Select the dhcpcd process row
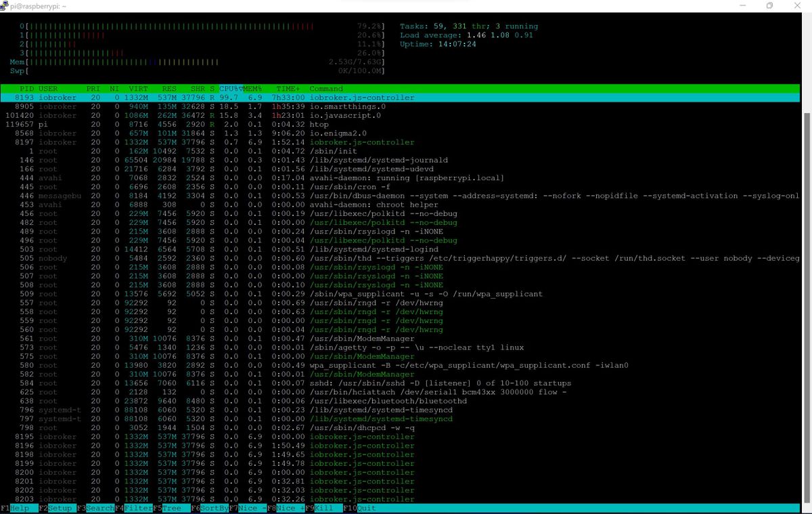This screenshot has height=514, width=812. (400, 428)
